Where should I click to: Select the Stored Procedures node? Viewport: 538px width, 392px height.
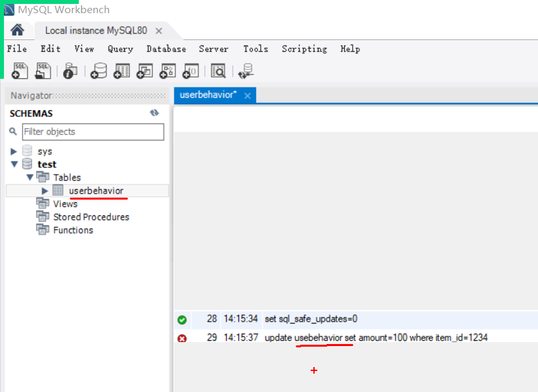[x=91, y=217]
